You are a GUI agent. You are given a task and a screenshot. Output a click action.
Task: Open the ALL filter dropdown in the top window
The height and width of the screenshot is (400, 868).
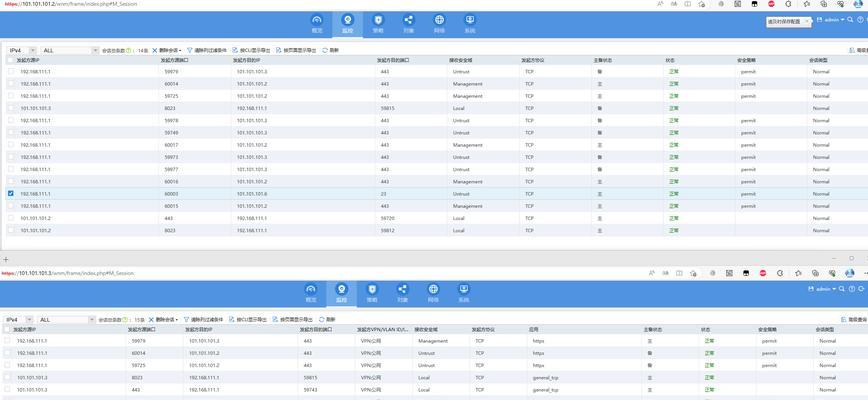[70, 50]
